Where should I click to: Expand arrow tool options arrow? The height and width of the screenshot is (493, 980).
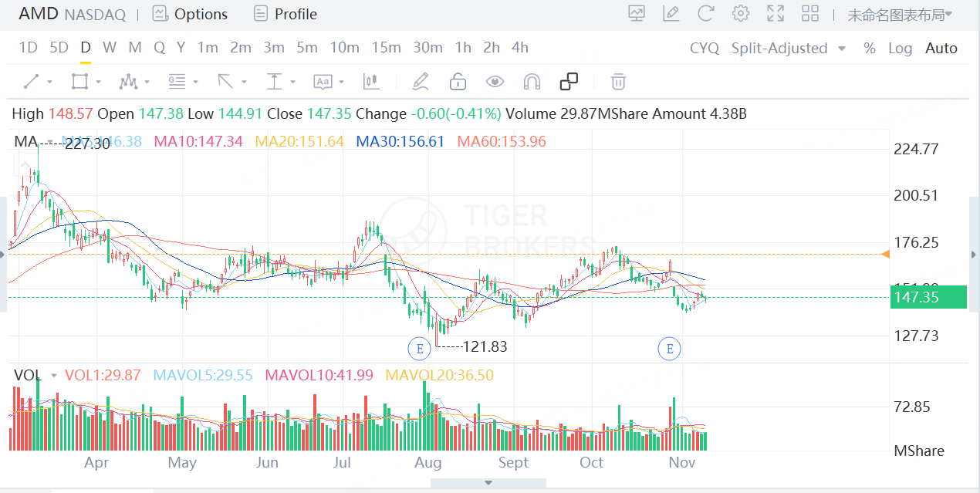point(244,82)
